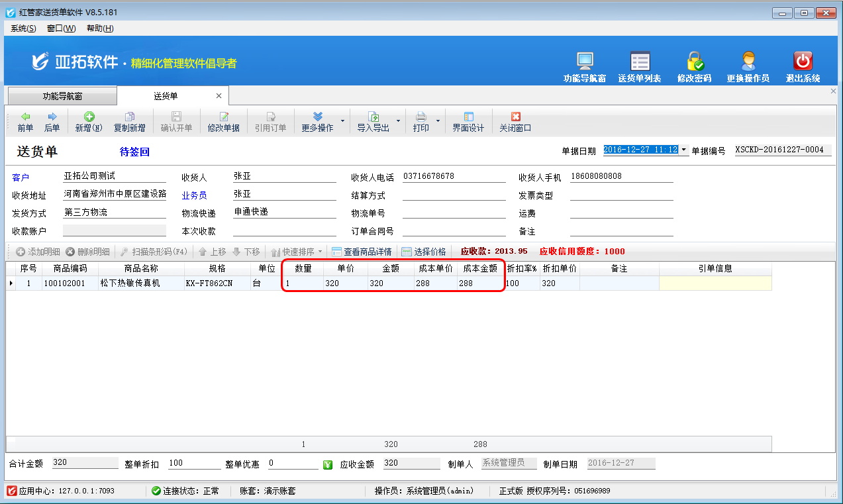The image size is (843, 504).
Task: Click the 修改密码 lock icon
Action: tap(694, 62)
